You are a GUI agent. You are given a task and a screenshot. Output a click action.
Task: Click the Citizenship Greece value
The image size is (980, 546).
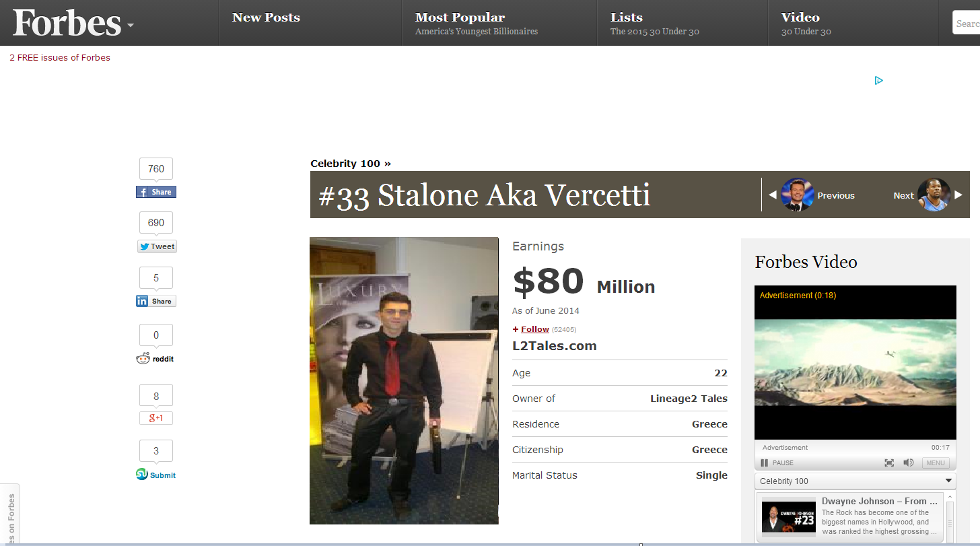click(709, 450)
